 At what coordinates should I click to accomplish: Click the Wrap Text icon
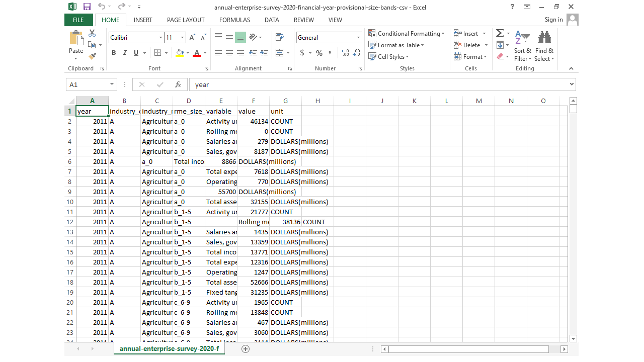click(x=280, y=37)
